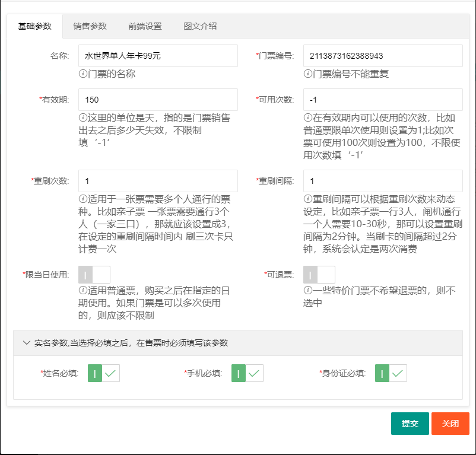The height and width of the screenshot is (455, 476).
Task: Toggle off the 手机必填 switch
Action: coord(247,373)
